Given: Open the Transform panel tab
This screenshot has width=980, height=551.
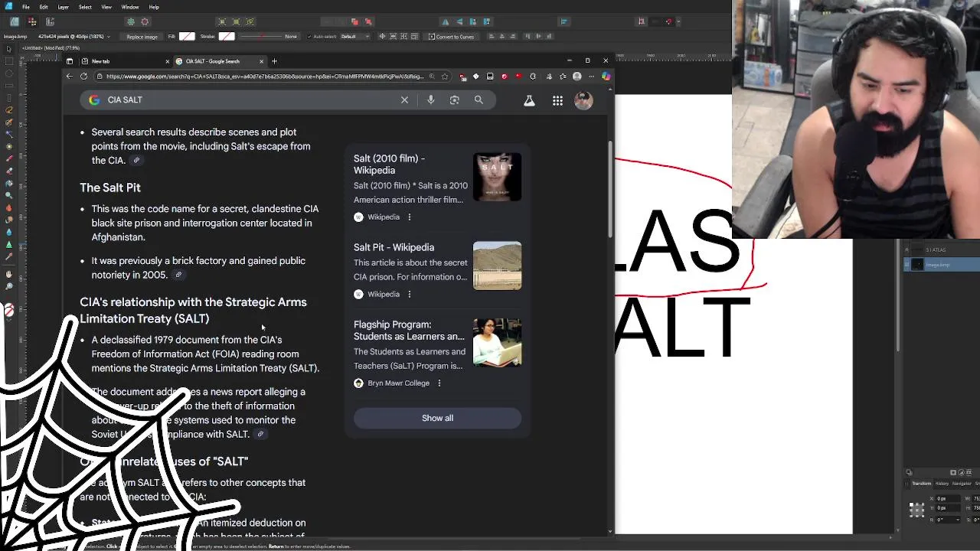Looking at the screenshot, I should pos(921,484).
